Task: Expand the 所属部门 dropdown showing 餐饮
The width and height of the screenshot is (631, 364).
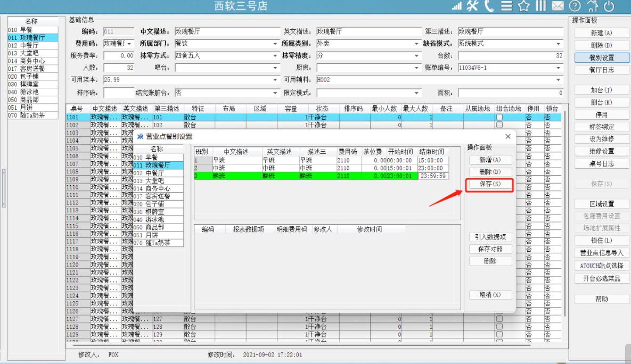Action: (275, 44)
